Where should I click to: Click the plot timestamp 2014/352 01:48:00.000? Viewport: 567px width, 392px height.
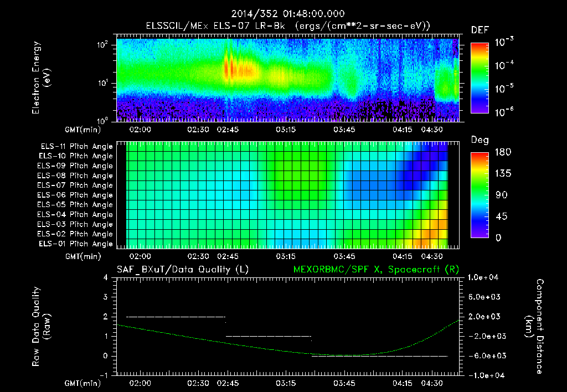(288, 14)
